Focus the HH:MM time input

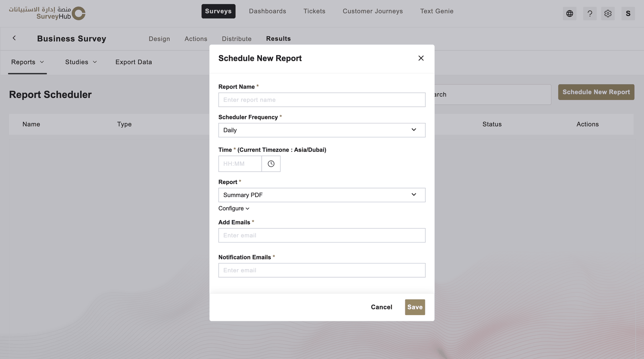coord(240,164)
